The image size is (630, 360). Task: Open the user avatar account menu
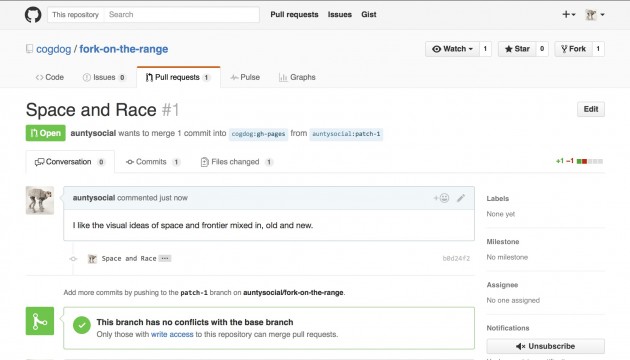(x=595, y=15)
